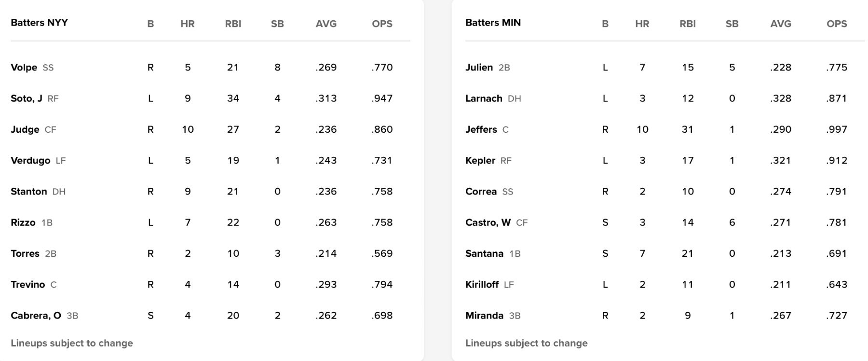The width and height of the screenshot is (868, 361).
Task: Click the OPS column header for MIN
Action: [837, 24]
